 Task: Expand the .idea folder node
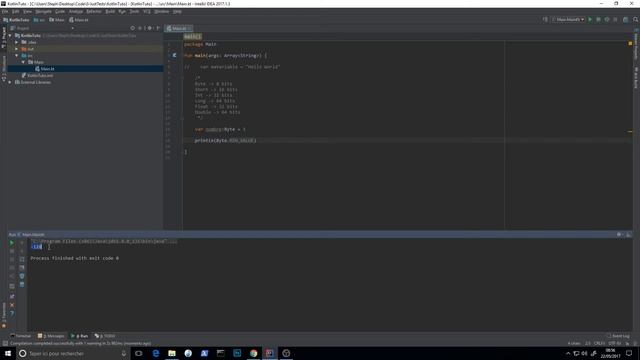pos(17,42)
